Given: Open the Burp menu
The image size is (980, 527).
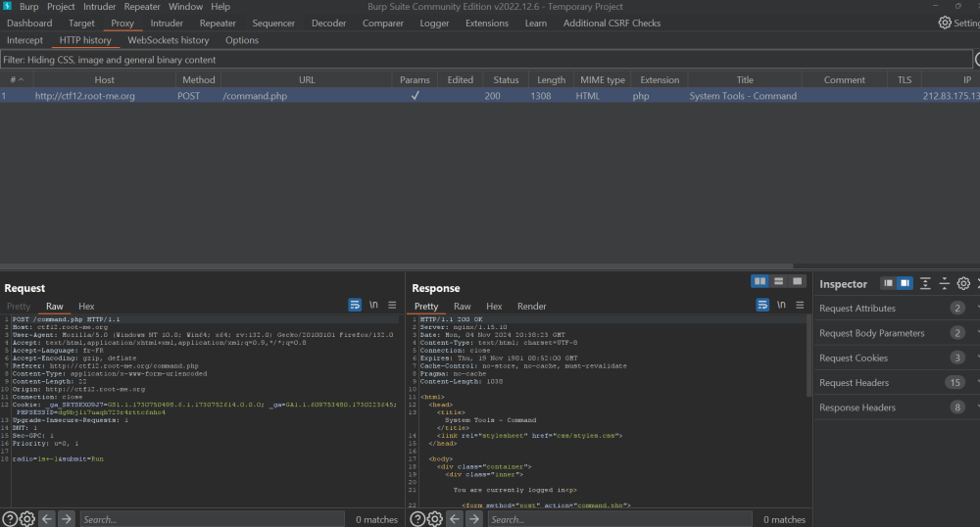Looking at the screenshot, I should 28,6.
